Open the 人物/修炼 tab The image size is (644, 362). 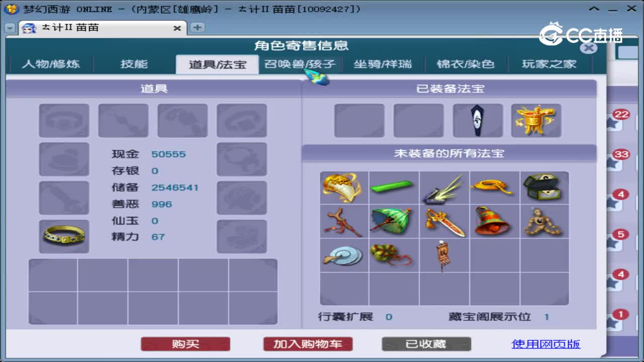pyautogui.click(x=51, y=64)
